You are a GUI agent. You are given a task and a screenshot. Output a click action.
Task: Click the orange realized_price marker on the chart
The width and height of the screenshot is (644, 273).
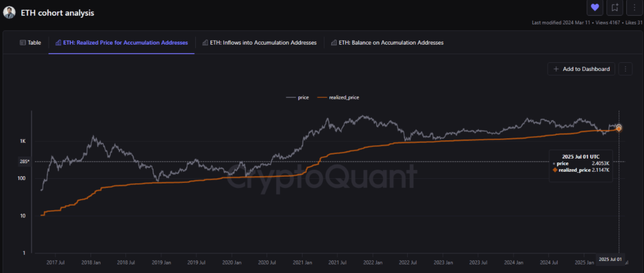pos(618,129)
